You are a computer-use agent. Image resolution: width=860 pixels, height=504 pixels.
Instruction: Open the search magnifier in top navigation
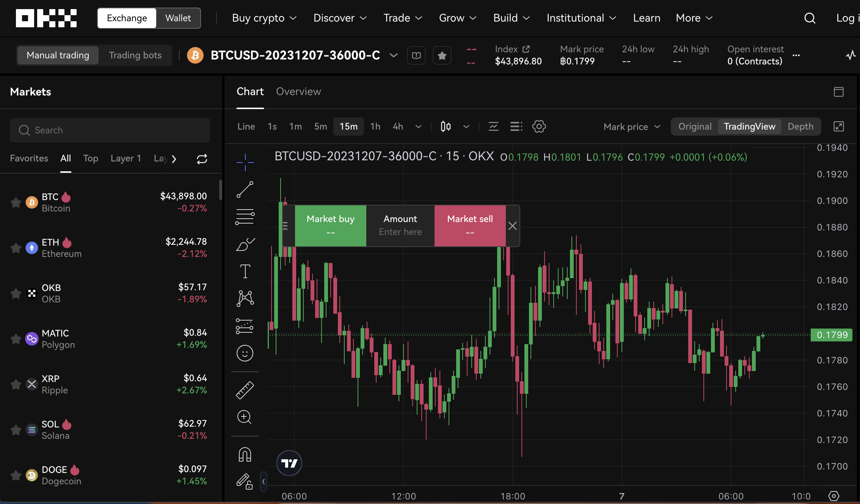tap(810, 18)
